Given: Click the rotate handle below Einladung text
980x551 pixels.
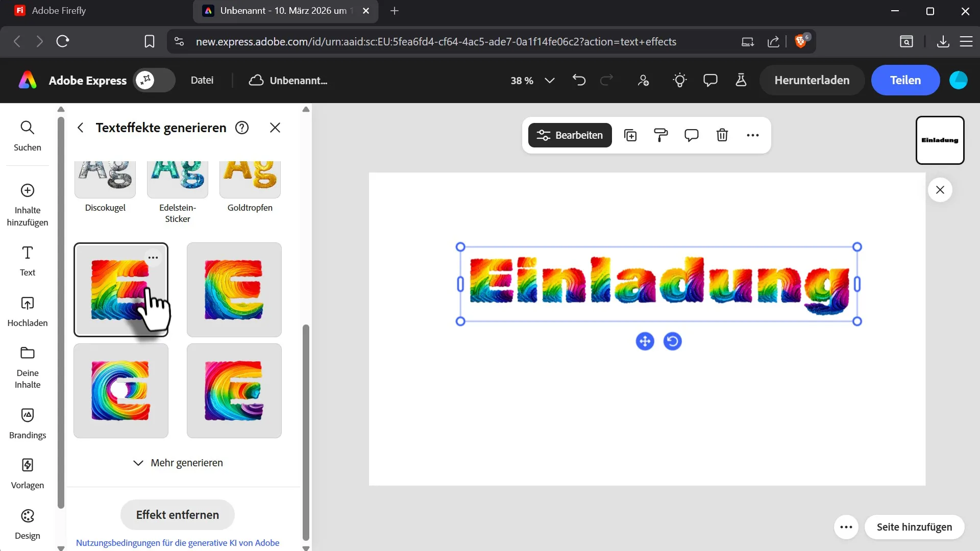Looking at the screenshot, I should 672,341.
